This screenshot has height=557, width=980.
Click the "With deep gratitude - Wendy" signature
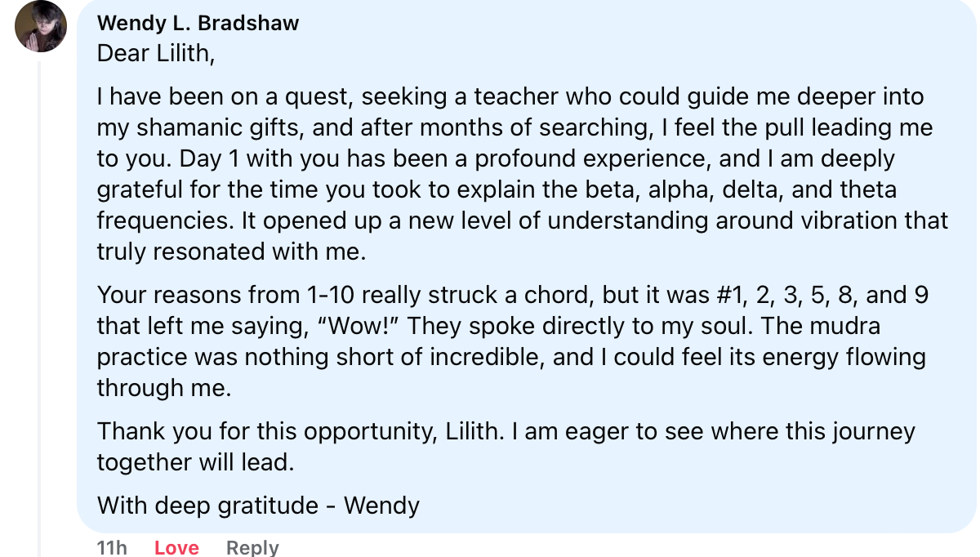pyautogui.click(x=258, y=506)
